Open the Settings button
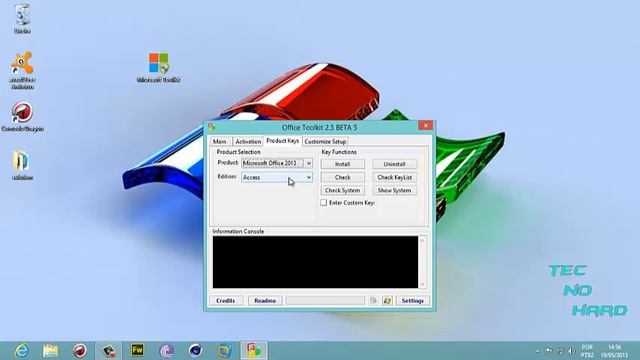Screen dimensions: 640x360 413,300
